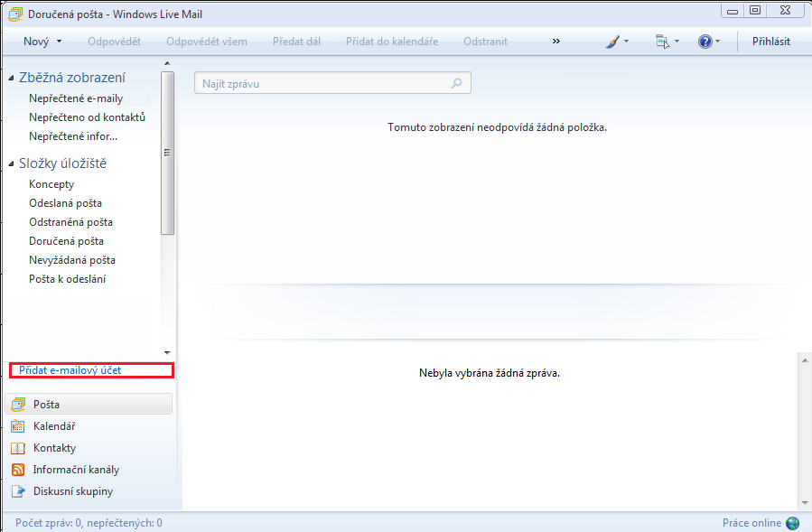
Task: Click the Diskusní skupiny newsgroups icon
Action: pyautogui.click(x=17, y=491)
